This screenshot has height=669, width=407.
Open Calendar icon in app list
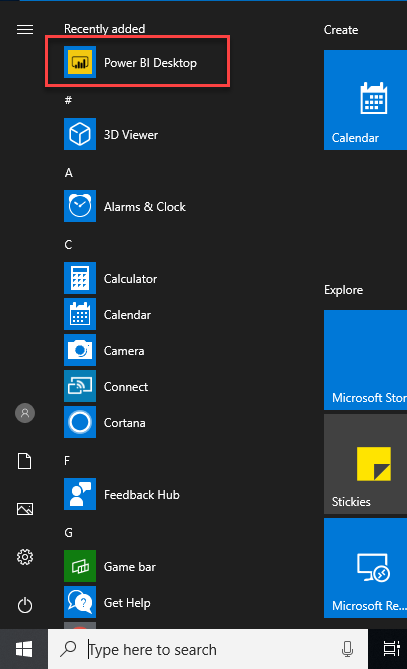[80, 314]
